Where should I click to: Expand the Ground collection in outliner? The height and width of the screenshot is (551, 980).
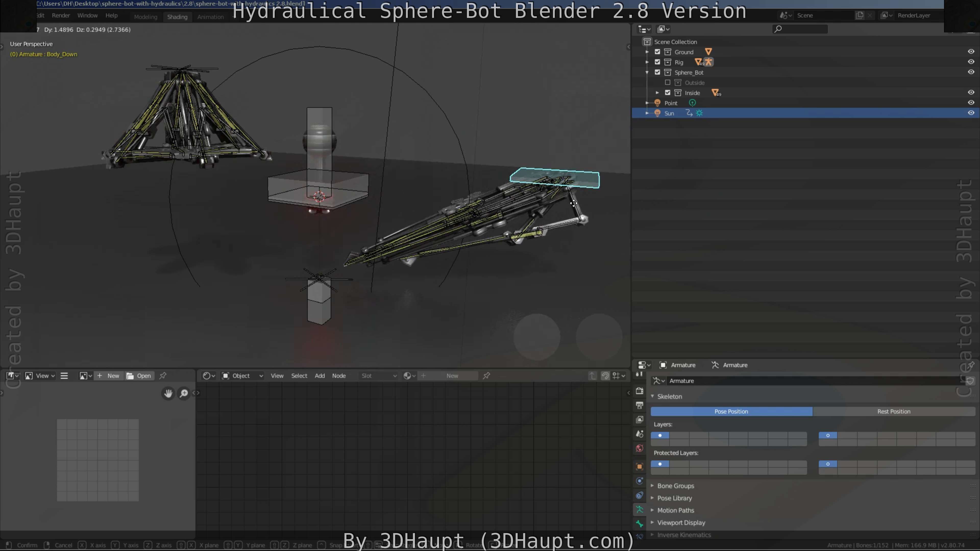click(x=647, y=52)
